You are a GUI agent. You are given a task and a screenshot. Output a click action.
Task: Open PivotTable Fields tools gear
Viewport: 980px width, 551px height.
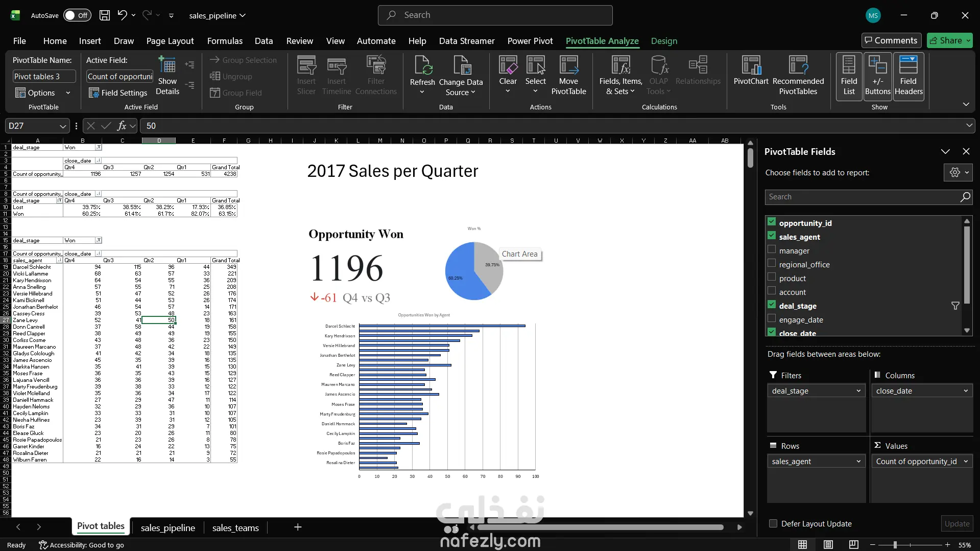tap(958, 173)
